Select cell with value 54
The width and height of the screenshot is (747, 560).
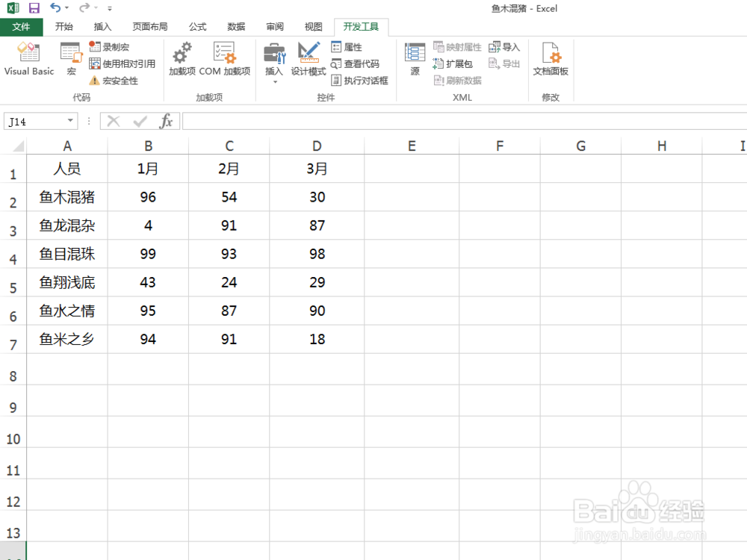click(x=229, y=197)
